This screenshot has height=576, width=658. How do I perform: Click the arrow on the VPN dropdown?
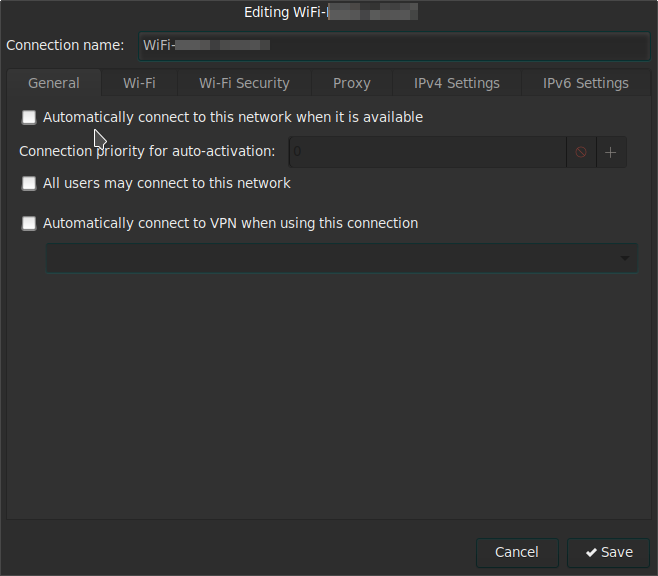tap(625, 258)
